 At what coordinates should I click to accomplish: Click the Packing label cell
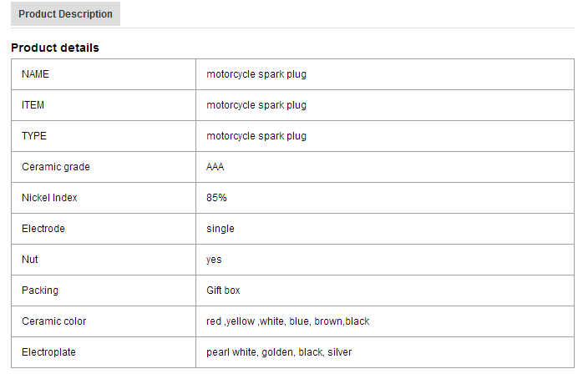(39, 291)
